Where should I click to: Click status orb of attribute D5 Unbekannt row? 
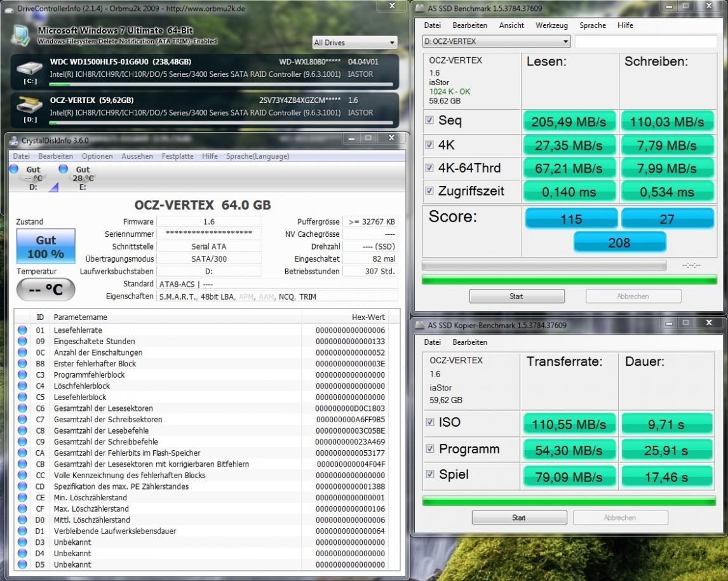point(22,564)
